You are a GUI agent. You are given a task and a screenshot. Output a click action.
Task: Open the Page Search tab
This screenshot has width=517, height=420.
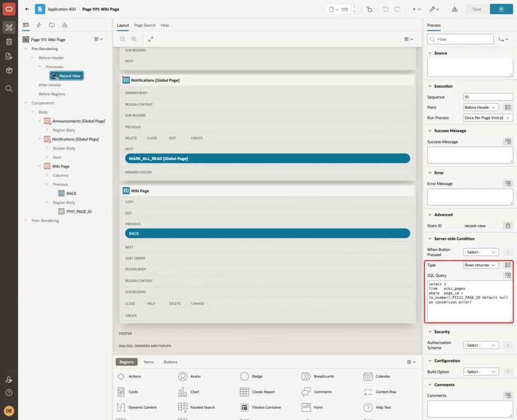point(144,25)
